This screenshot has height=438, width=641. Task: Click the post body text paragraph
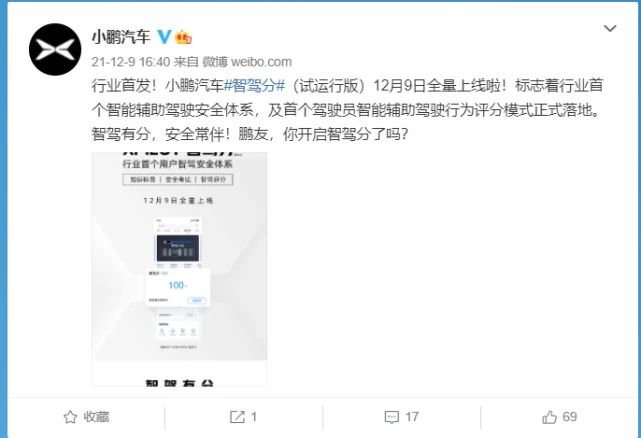point(347,110)
